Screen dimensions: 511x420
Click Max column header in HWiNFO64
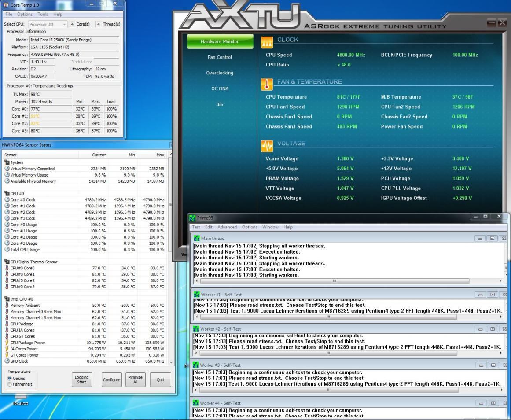(x=152, y=155)
